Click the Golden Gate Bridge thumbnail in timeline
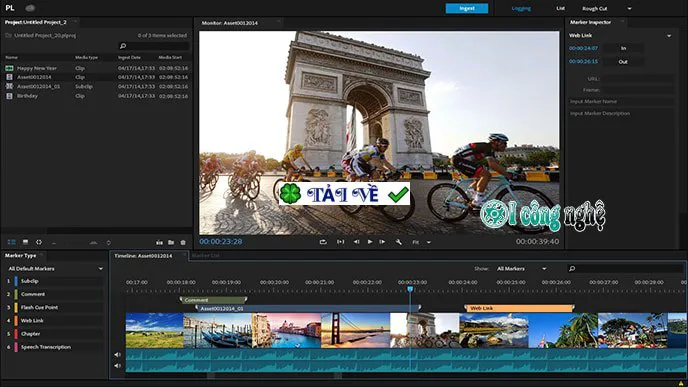688x387 pixels. tap(355, 330)
